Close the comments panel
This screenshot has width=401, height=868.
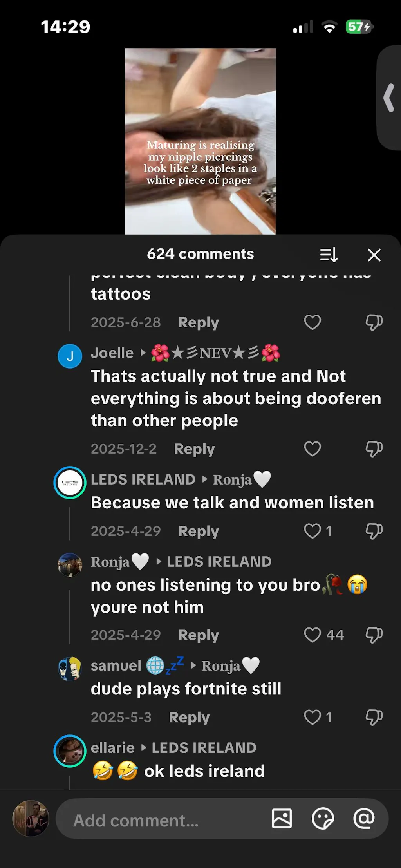pos(374,255)
